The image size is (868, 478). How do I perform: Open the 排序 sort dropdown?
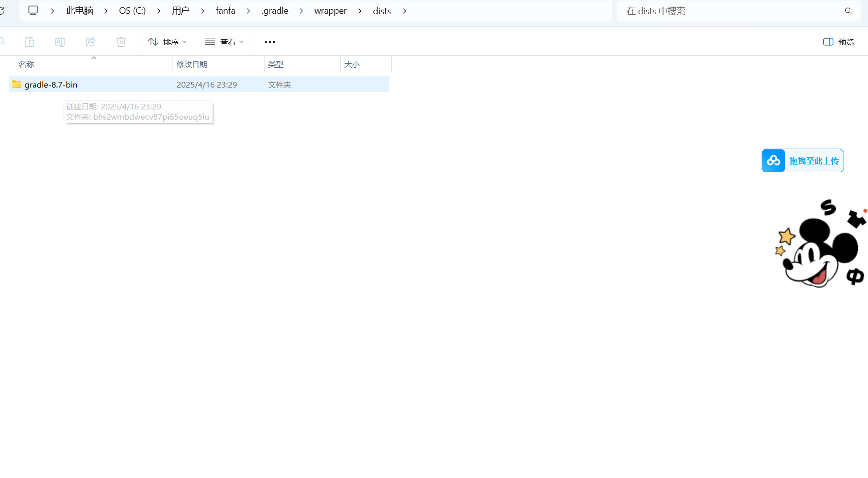pos(167,42)
